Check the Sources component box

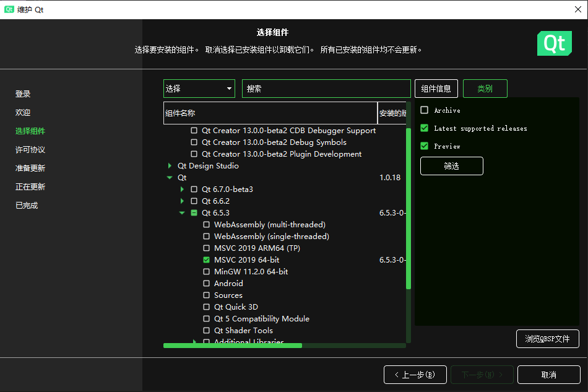(206, 295)
